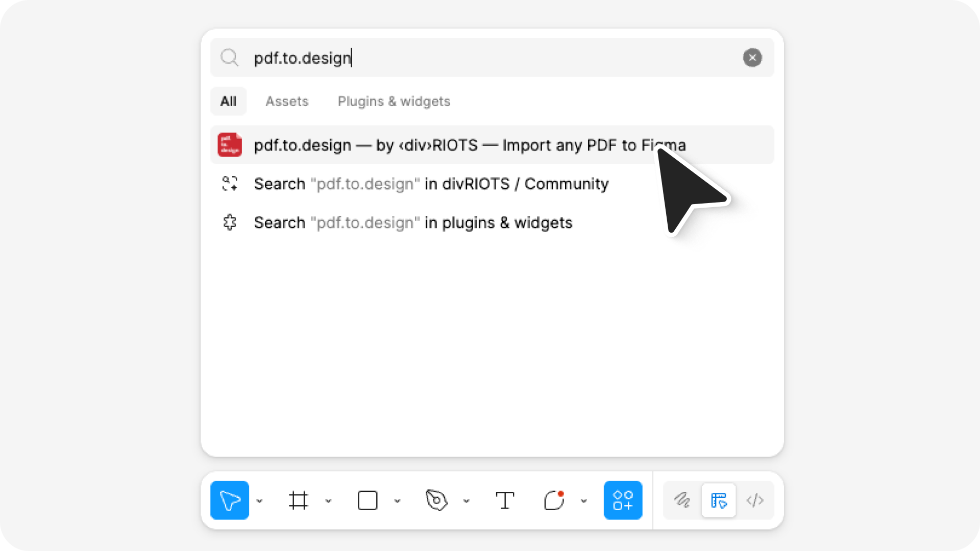Search pdf.to.design in plugins & widgets

(413, 223)
